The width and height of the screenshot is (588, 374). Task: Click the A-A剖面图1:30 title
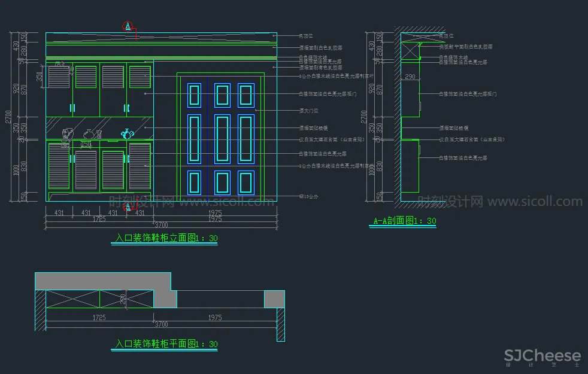[x=405, y=221]
